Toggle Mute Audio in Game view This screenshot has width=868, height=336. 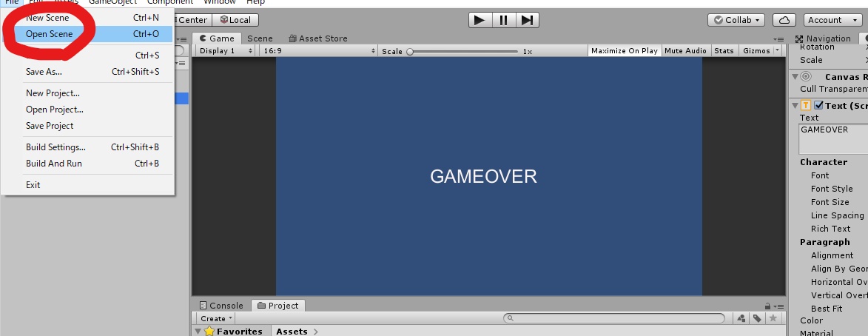(x=685, y=50)
